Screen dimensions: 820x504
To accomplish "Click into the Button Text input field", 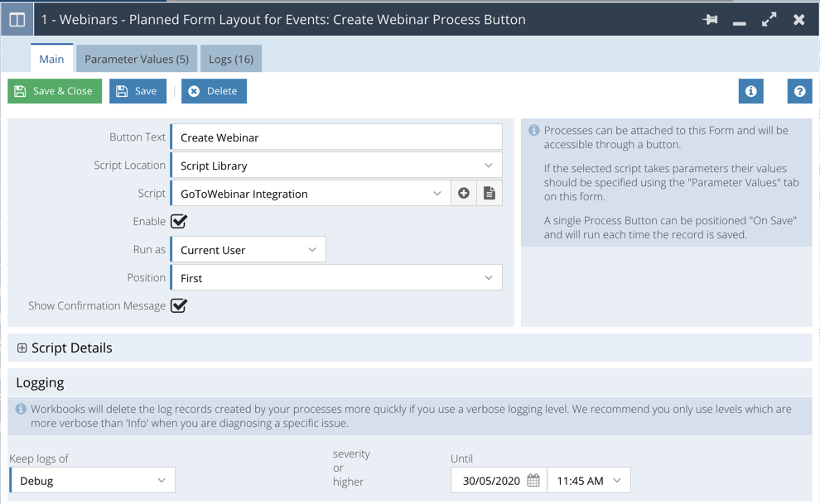I will [336, 137].
